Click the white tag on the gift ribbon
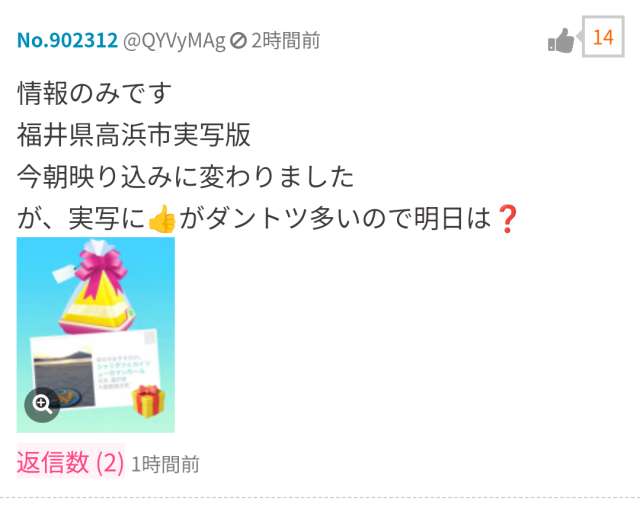The width and height of the screenshot is (640, 507). [x=64, y=272]
